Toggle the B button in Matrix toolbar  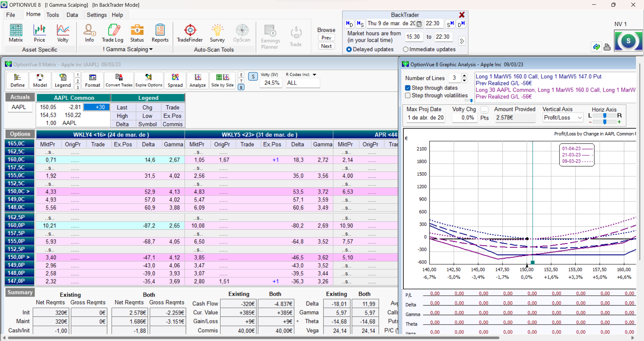[241, 87]
